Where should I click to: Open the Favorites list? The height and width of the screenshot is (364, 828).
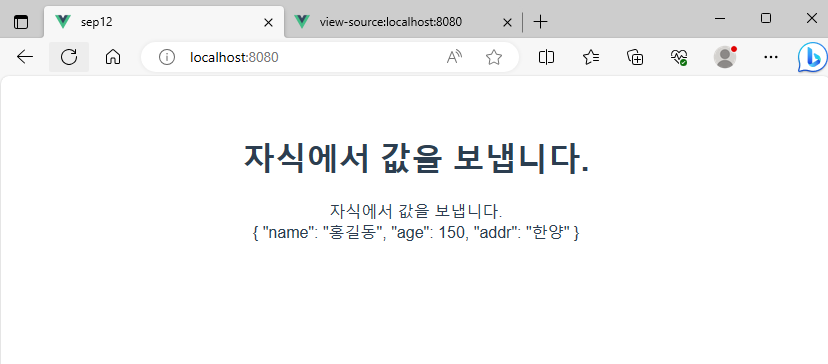[x=591, y=57]
